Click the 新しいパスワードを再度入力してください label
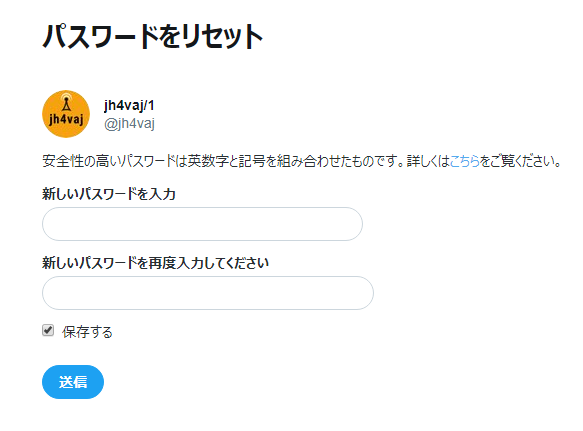 tap(155, 263)
